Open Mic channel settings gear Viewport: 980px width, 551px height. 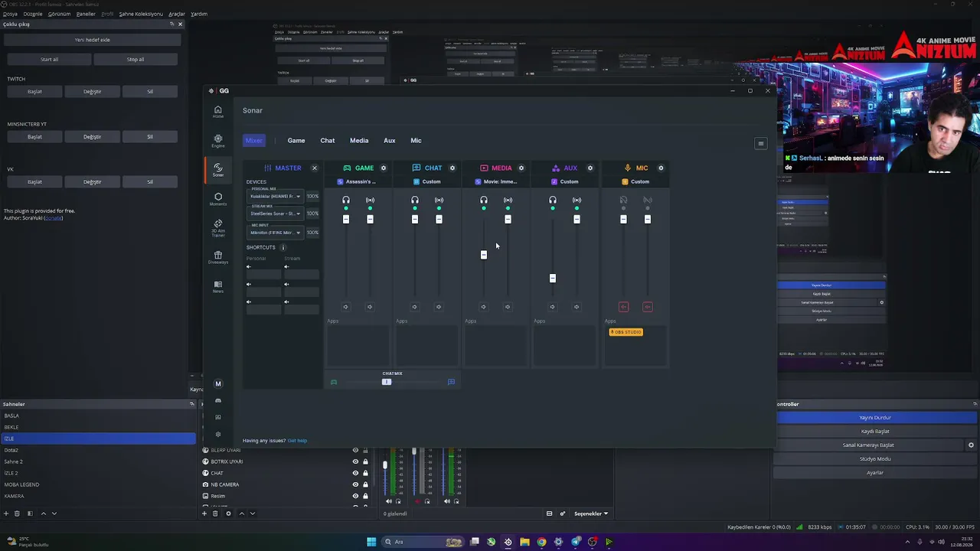tap(661, 168)
